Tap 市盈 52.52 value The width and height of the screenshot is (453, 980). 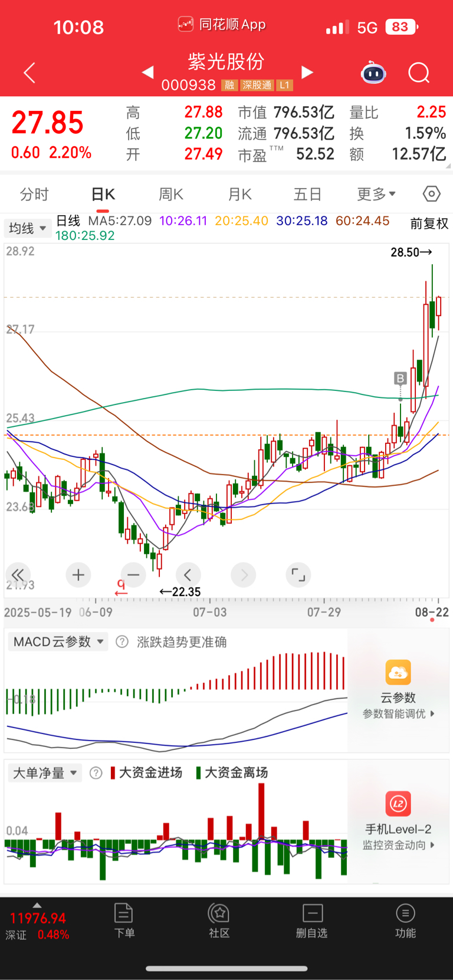click(315, 154)
